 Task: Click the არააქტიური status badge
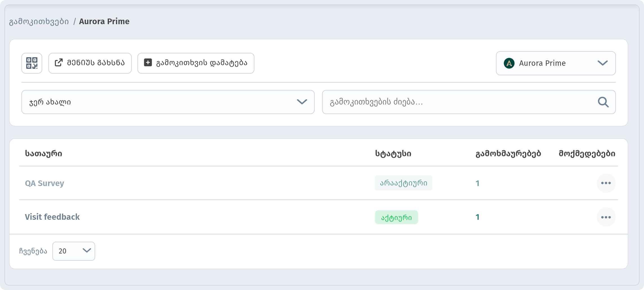pos(404,183)
